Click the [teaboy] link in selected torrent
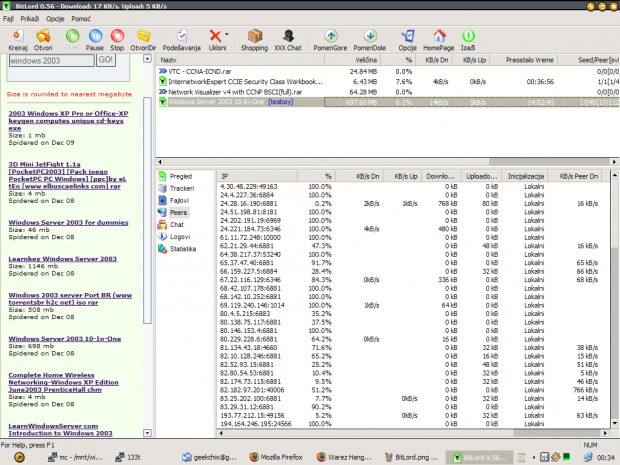This screenshot has height=465, width=620. pos(281,102)
